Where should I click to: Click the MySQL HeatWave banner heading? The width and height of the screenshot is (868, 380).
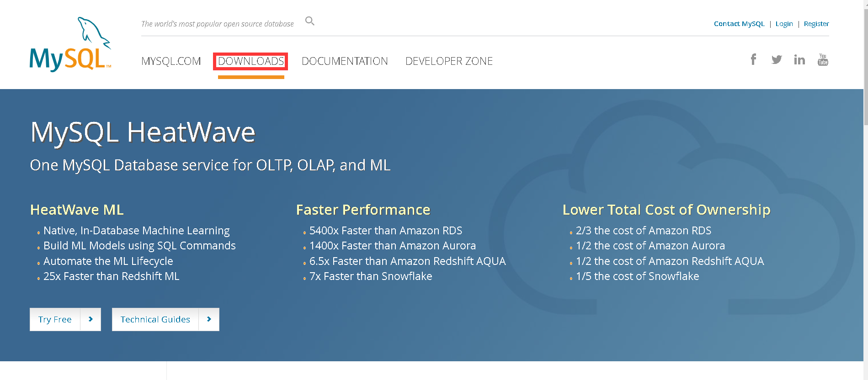coord(143,132)
